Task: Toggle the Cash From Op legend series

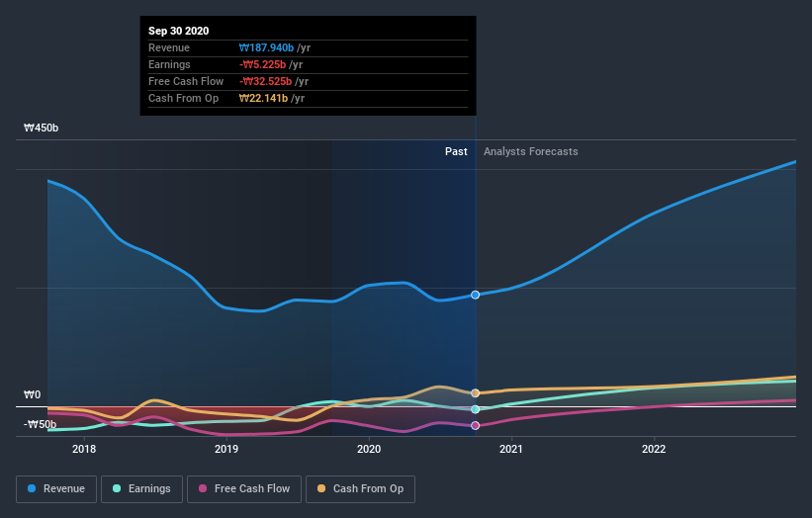Action: 360,489
